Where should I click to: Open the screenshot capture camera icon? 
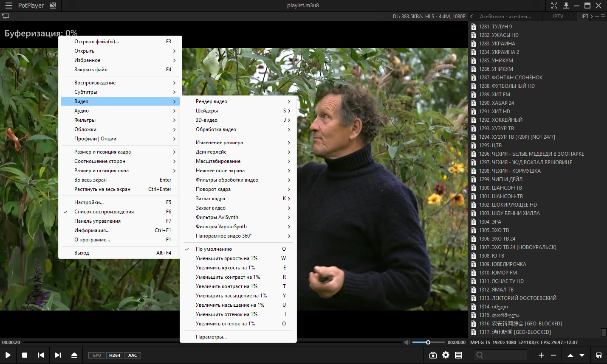tap(433, 355)
